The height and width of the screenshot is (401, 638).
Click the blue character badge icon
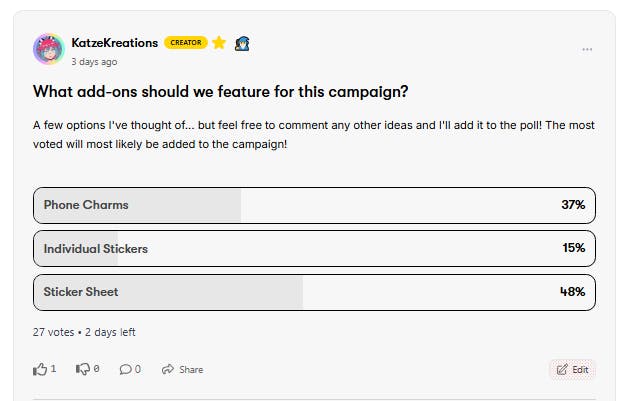(241, 43)
